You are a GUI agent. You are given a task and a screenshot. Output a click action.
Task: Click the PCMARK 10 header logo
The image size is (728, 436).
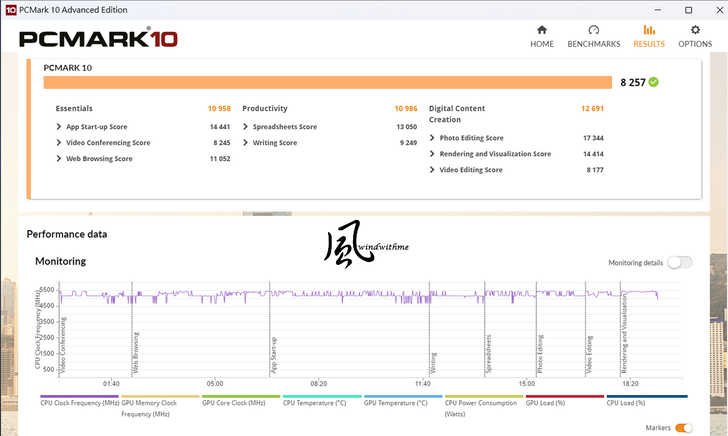pyautogui.click(x=100, y=39)
